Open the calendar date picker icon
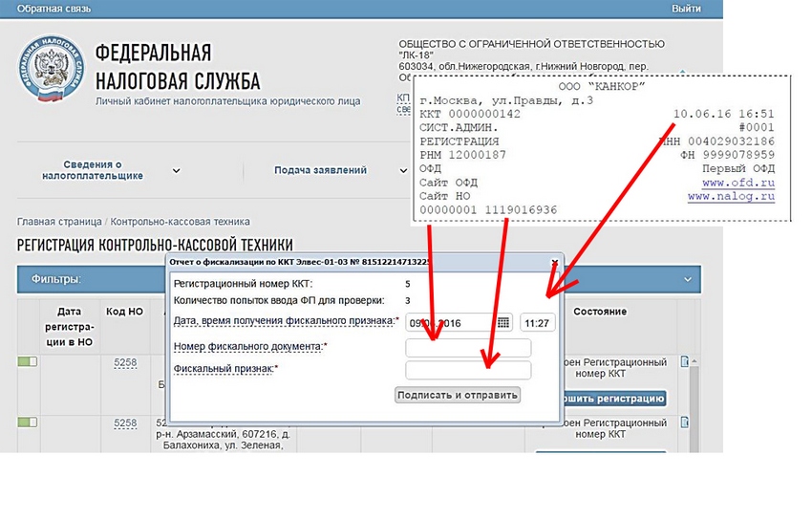 pyautogui.click(x=502, y=323)
